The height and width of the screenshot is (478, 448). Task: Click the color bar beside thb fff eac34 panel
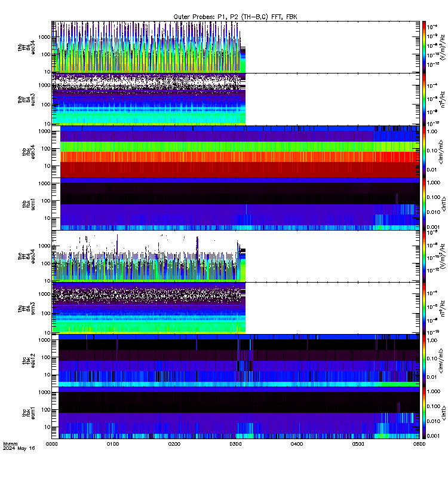point(424,47)
